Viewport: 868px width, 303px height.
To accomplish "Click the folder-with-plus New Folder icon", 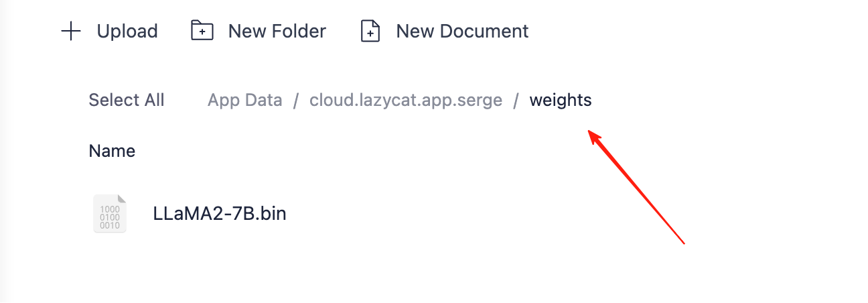I will click(202, 31).
